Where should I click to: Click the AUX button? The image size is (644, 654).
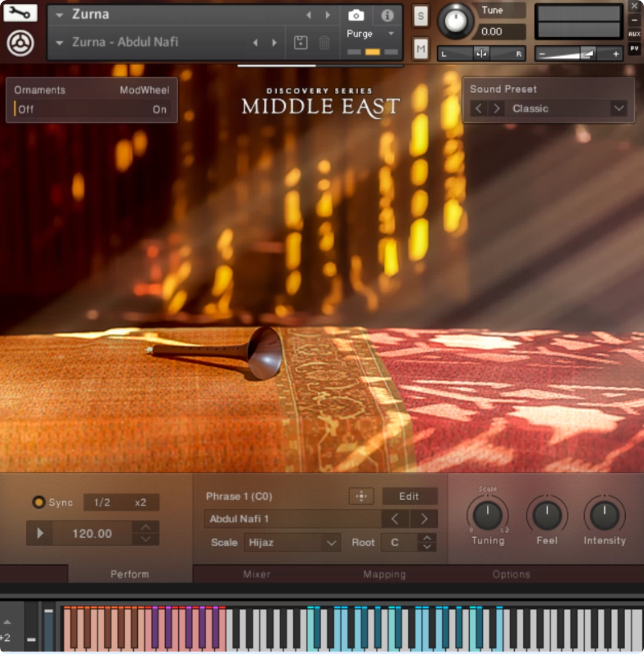coord(634,34)
